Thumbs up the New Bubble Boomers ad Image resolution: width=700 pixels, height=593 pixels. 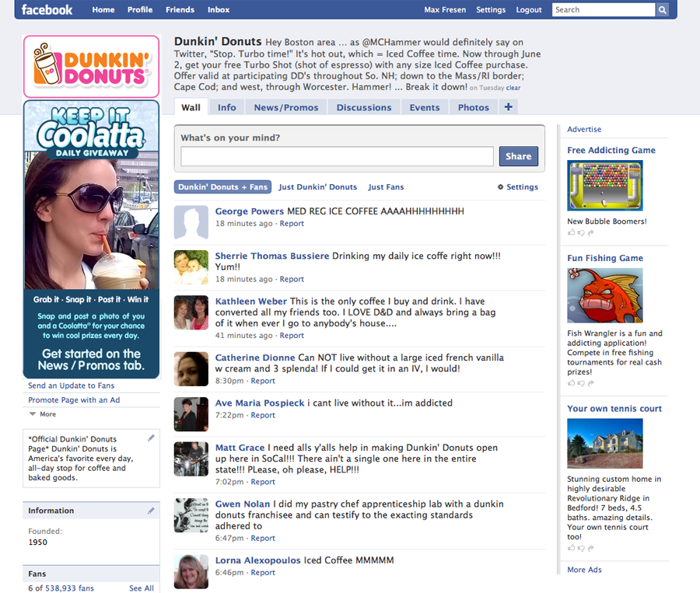coord(571,232)
